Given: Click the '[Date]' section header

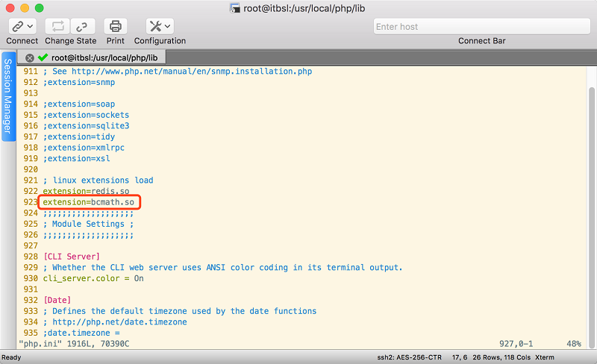Looking at the screenshot, I should tap(57, 300).
